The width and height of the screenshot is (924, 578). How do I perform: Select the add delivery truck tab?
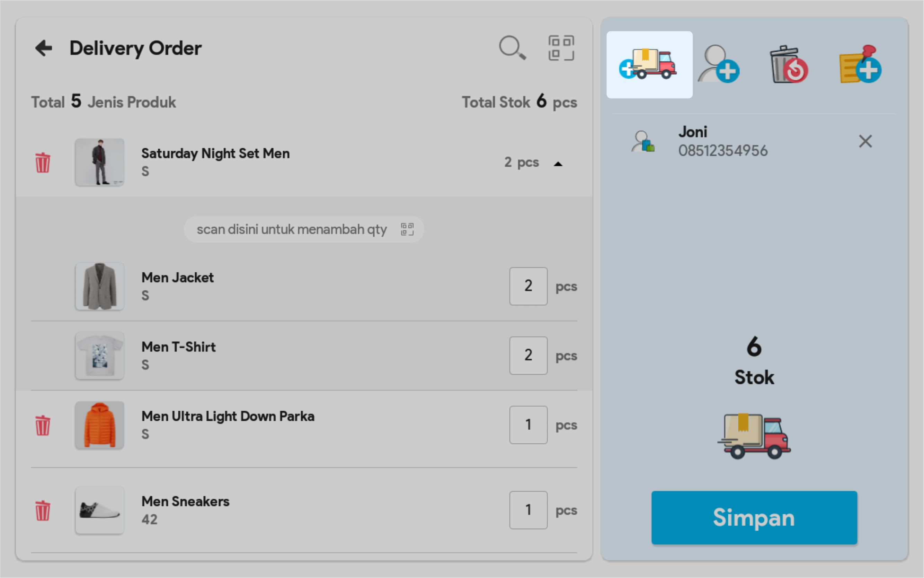[x=649, y=65]
